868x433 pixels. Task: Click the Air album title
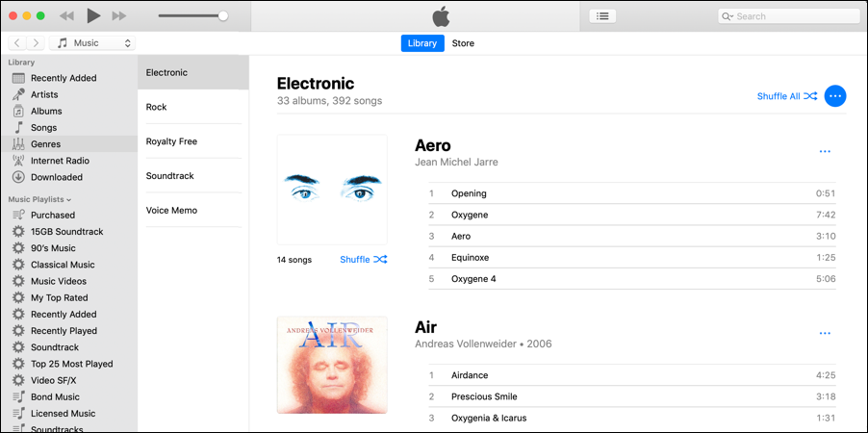tap(425, 327)
